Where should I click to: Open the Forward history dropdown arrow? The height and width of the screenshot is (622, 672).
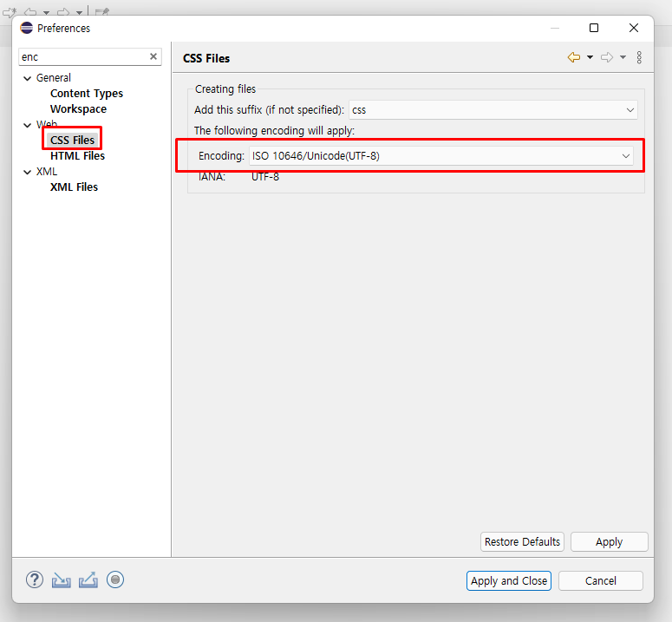click(623, 57)
